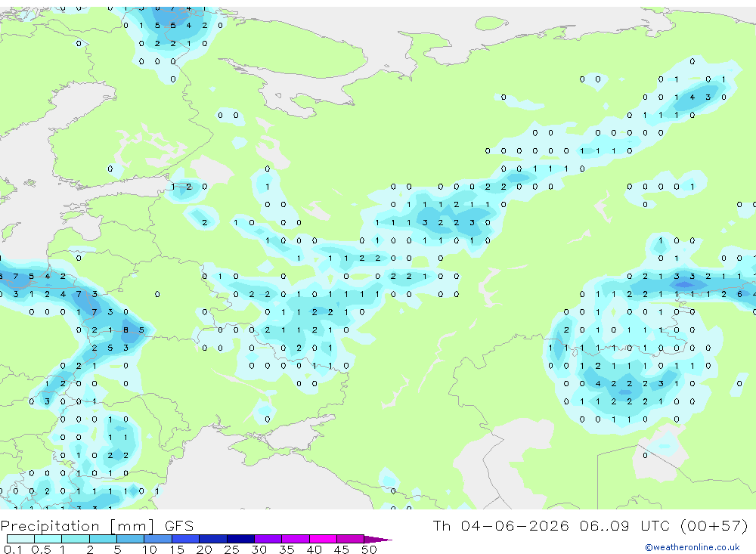Screen dimensions: 756x554
Task: Click the purple arrow tip past 50
Action: point(378,539)
